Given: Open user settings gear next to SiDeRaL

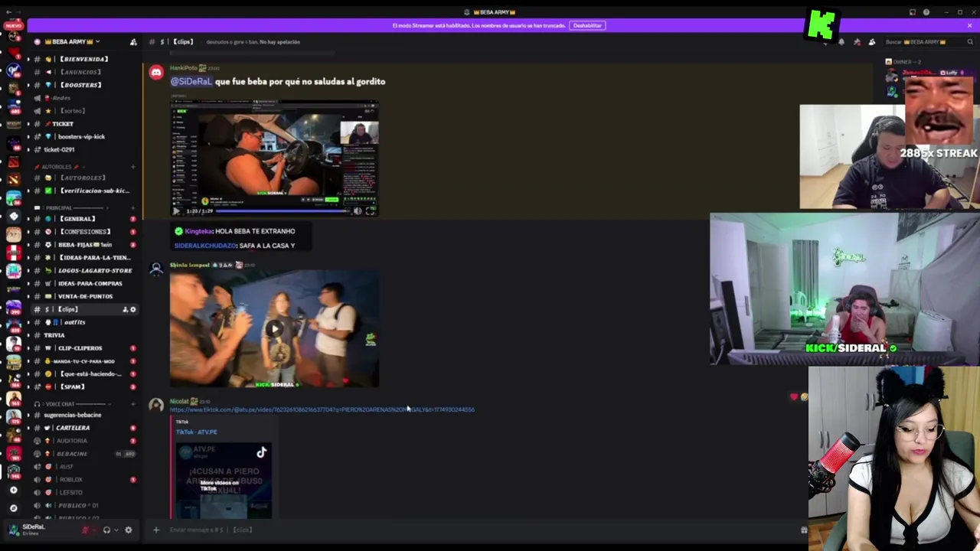Looking at the screenshot, I should click(x=128, y=530).
